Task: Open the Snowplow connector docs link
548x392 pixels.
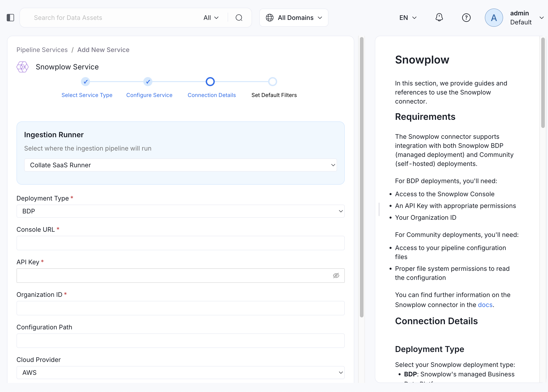Action: coord(485,305)
